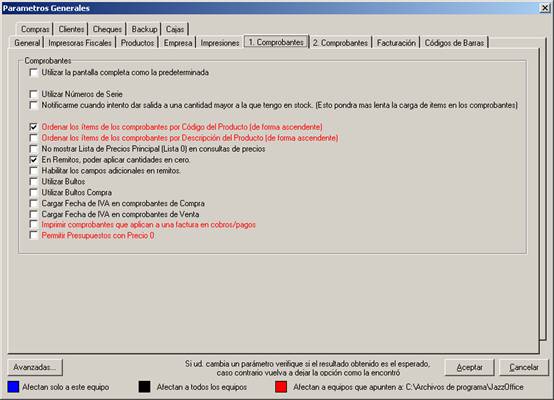Screen dimensions: 554x400
Task: Click the black legend color square
Action: (x=145, y=387)
